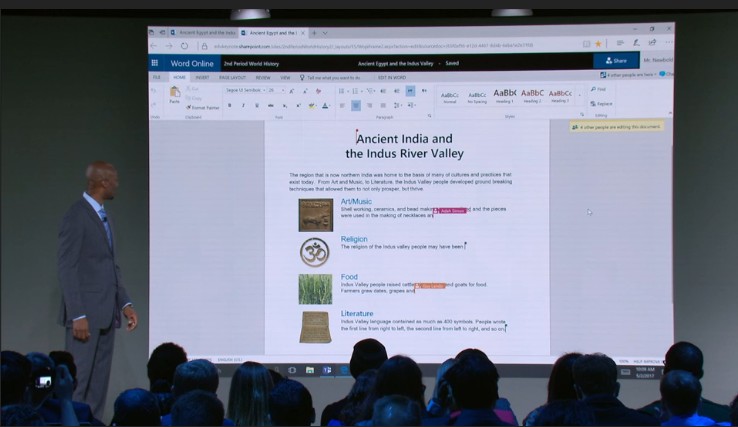This screenshot has height=427, width=738.
Task: Apply superscript formatting
Action: tap(298, 105)
